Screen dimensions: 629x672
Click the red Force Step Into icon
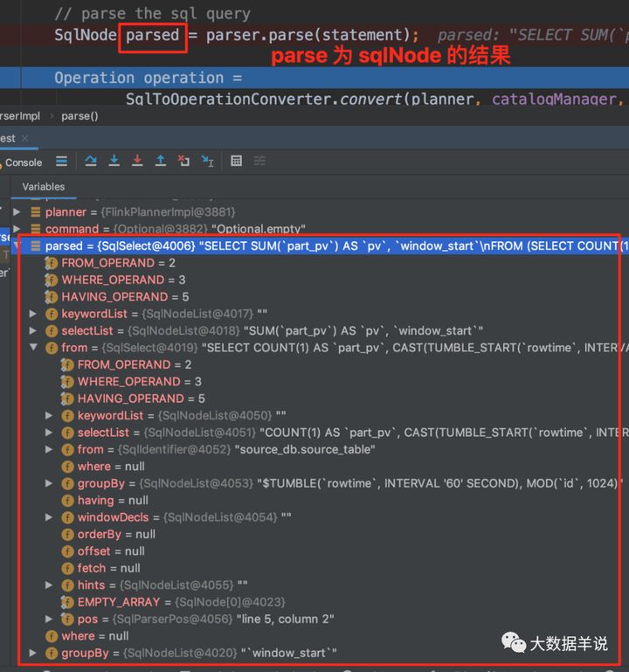[137, 161]
